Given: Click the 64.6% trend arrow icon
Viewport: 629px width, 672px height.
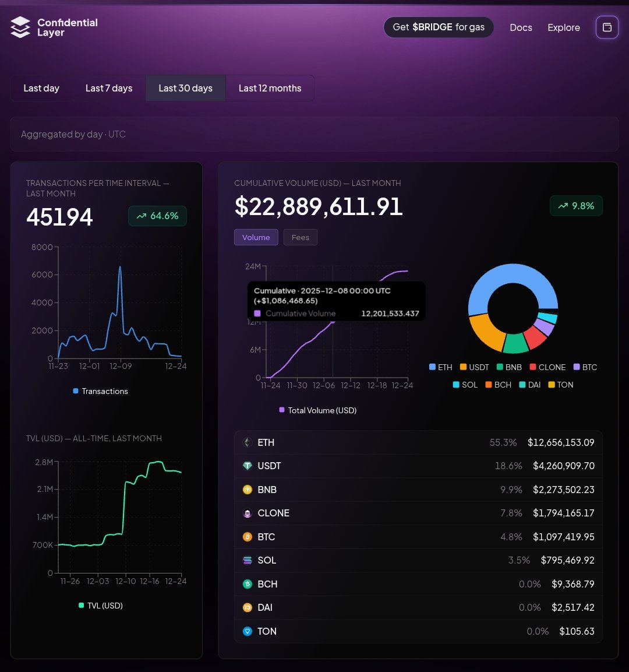Looking at the screenshot, I should click(142, 216).
